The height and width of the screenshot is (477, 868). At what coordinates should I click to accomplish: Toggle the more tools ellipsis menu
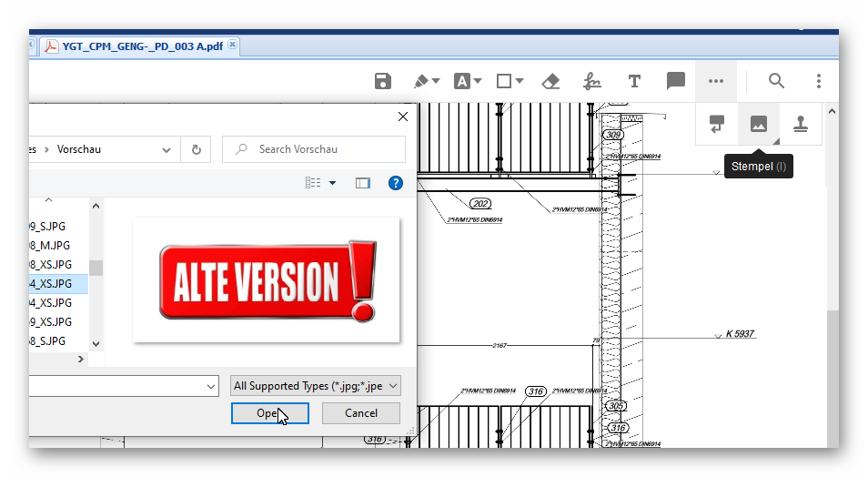click(716, 81)
